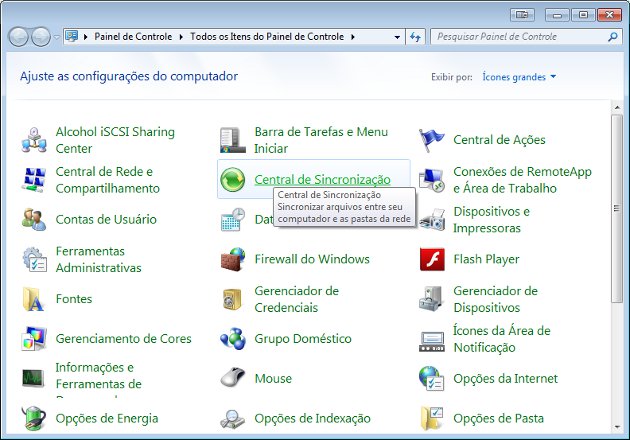Click the Opções de Energia link
Image resolution: width=630 pixels, height=440 pixels.
107,418
